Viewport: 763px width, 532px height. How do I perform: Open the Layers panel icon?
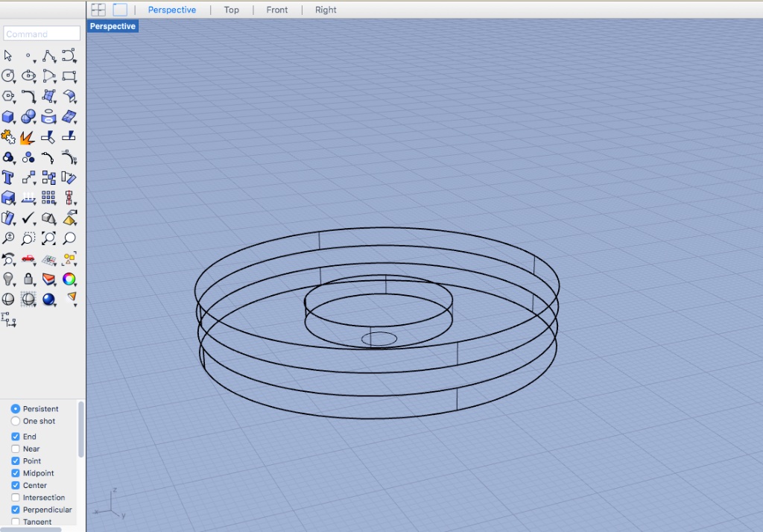(x=48, y=279)
